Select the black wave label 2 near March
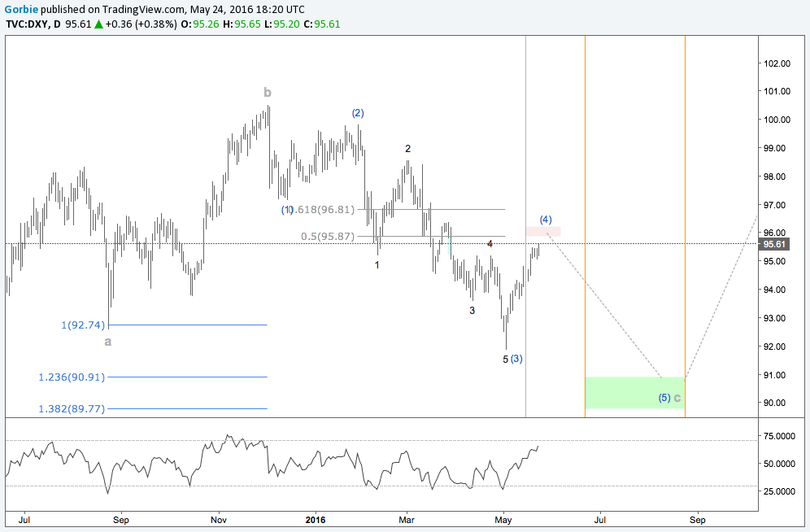The width and height of the screenshot is (810, 532). coord(408,149)
